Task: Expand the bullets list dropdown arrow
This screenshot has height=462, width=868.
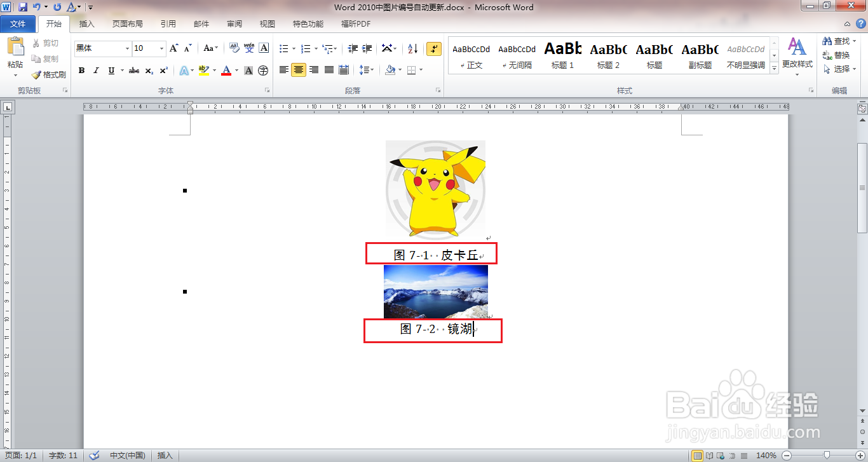Action: point(293,48)
